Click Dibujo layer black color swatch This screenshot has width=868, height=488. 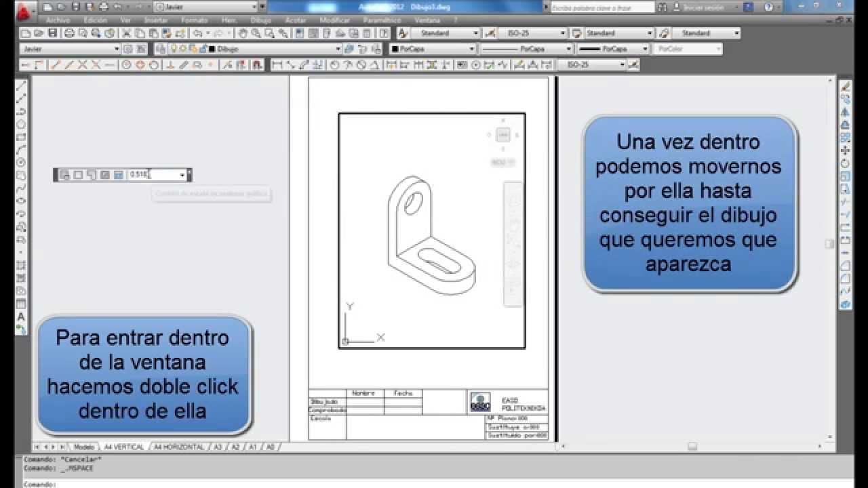[212, 49]
